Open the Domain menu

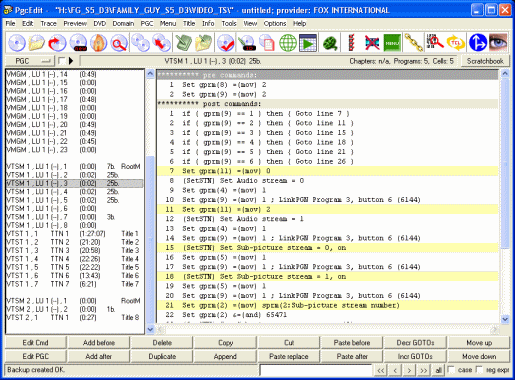(123, 24)
